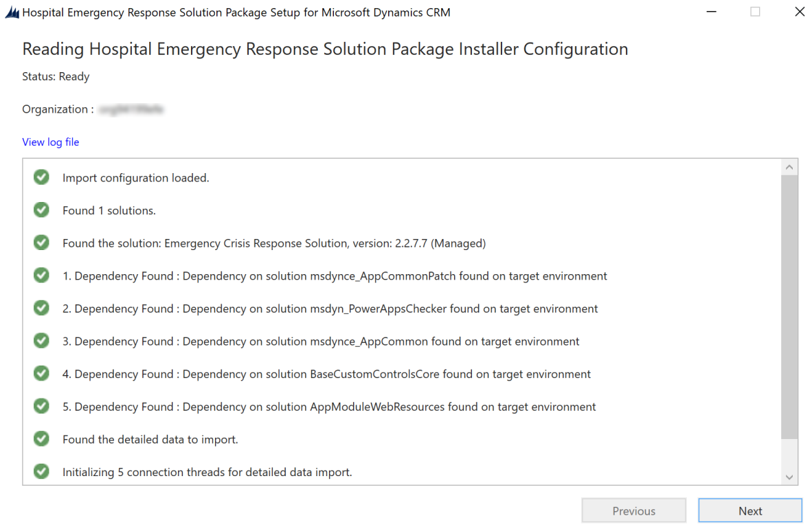This screenshot has width=812, height=529.
Task: Click check icon beside Initializing 5 connection threads
Action: tap(42, 472)
